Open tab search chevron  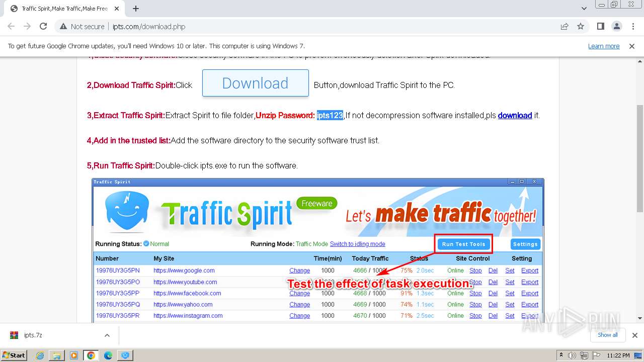click(x=584, y=9)
